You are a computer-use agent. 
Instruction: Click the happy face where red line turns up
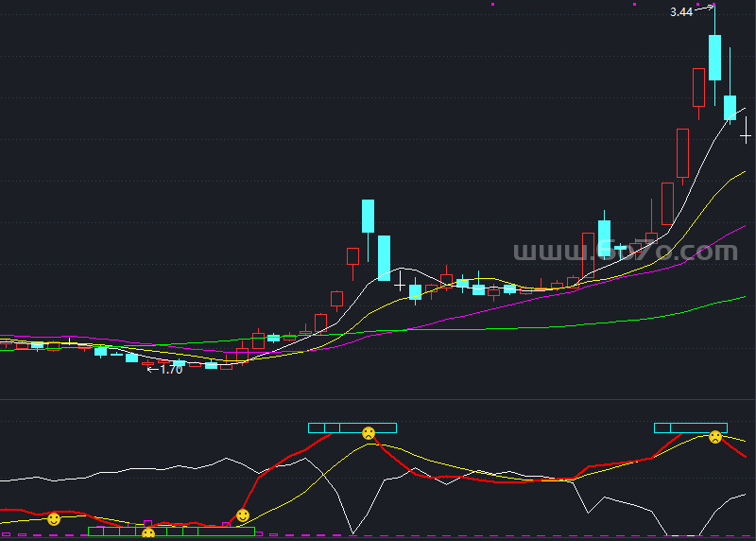243,515
